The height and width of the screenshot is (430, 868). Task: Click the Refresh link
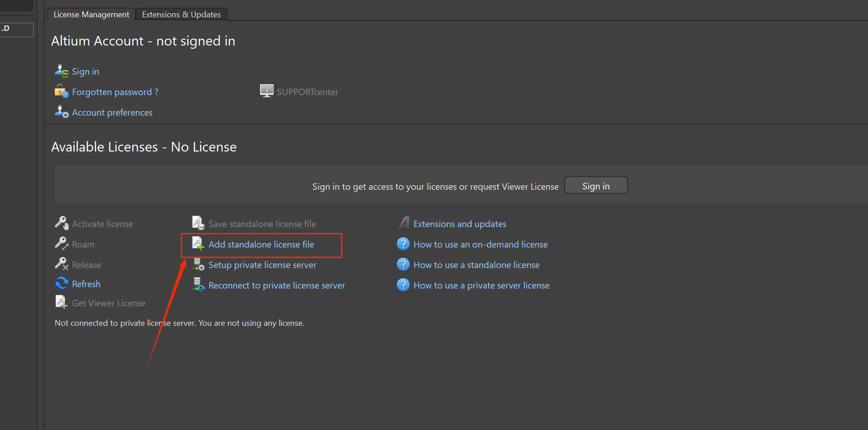(86, 284)
